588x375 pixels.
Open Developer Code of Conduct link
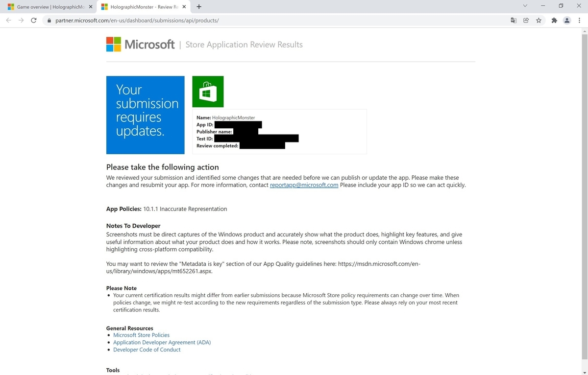pyautogui.click(x=147, y=350)
